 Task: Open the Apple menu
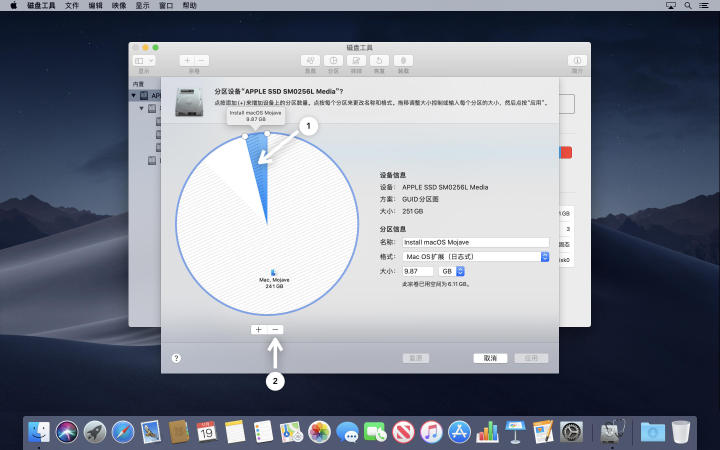13,6
